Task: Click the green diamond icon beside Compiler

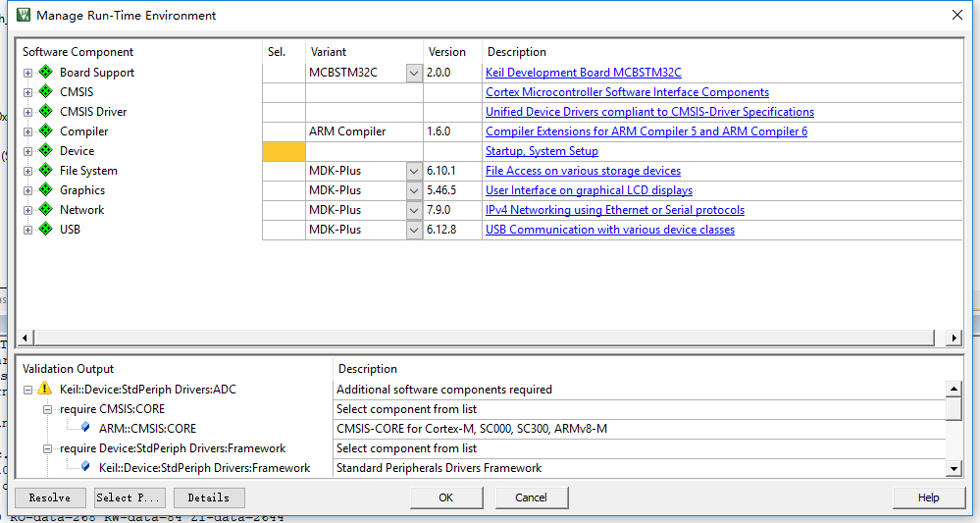Action: click(46, 131)
